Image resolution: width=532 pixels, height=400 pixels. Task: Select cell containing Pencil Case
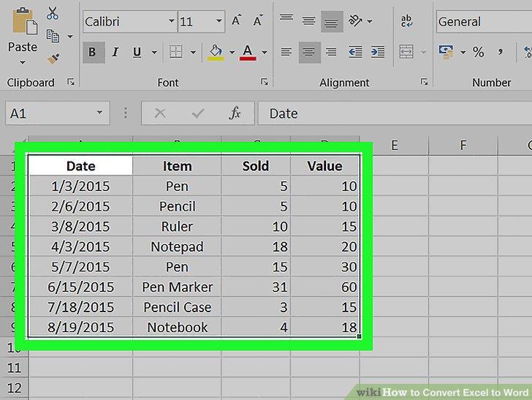[177, 307]
